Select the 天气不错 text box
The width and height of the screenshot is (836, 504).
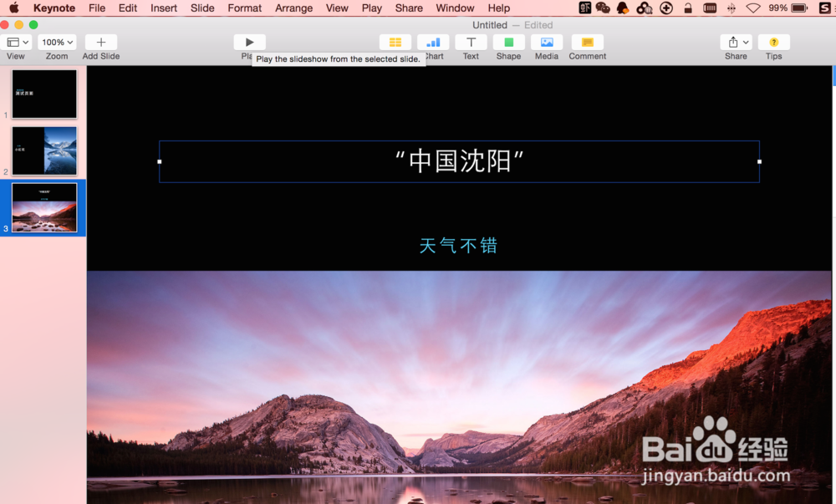458,245
